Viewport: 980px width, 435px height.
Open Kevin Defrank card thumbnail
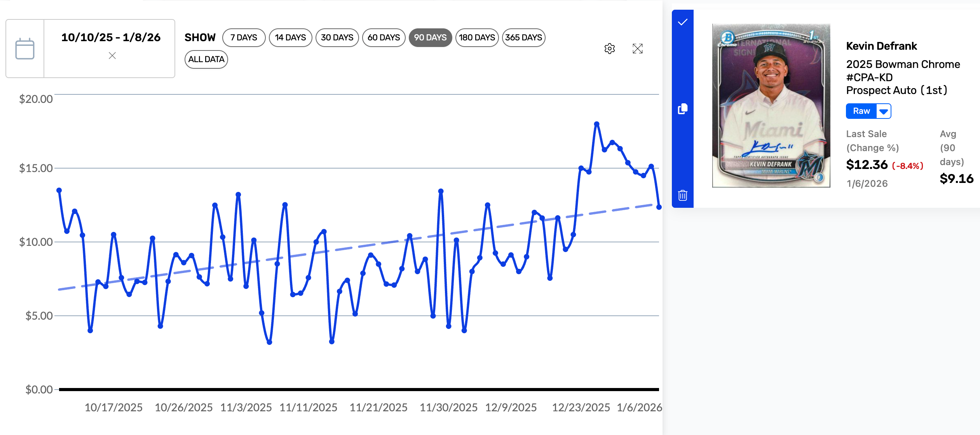[771, 106]
